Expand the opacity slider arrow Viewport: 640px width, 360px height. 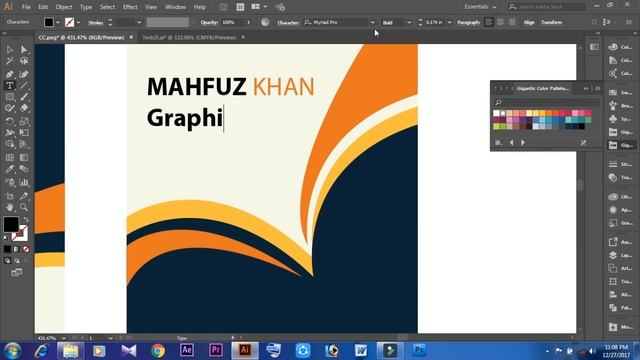point(248,22)
